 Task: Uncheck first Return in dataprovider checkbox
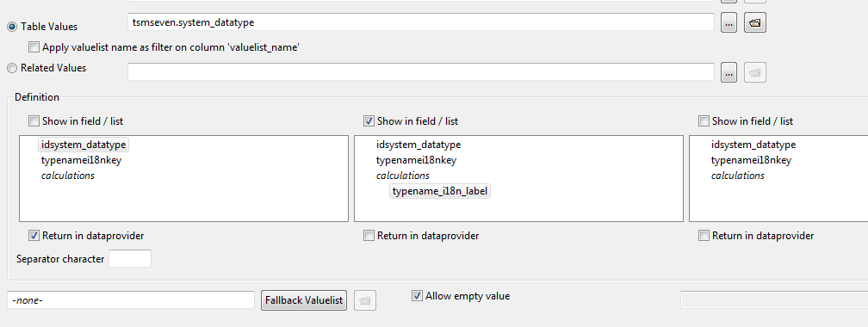[x=34, y=236]
